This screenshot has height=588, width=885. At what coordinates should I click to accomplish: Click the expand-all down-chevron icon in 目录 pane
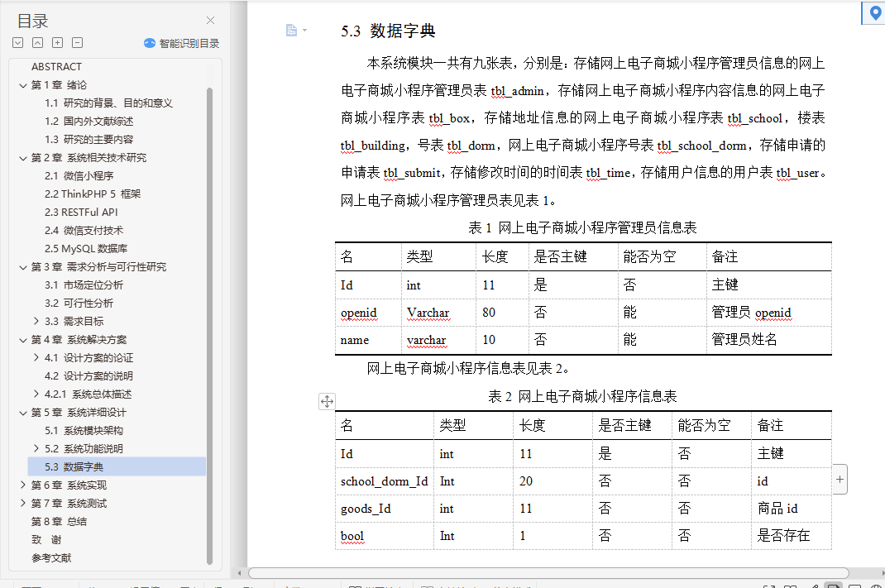[x=17, y=43]
